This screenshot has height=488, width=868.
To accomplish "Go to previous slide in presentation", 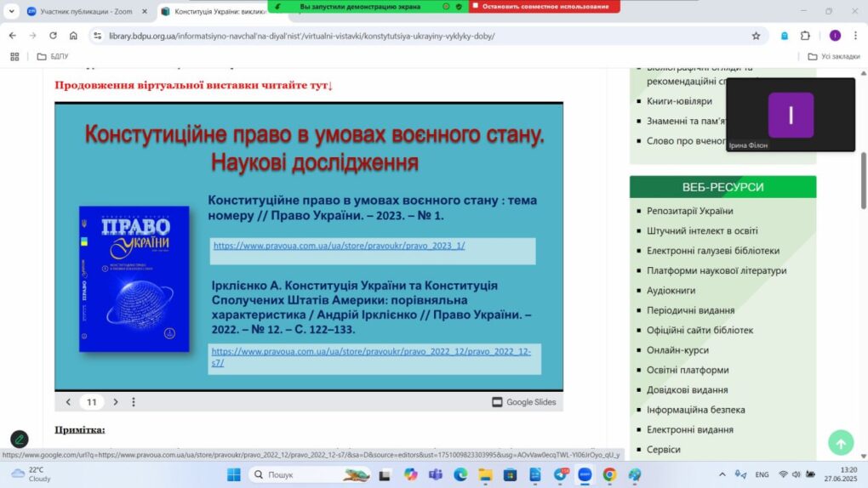I will tap(68, 402).
